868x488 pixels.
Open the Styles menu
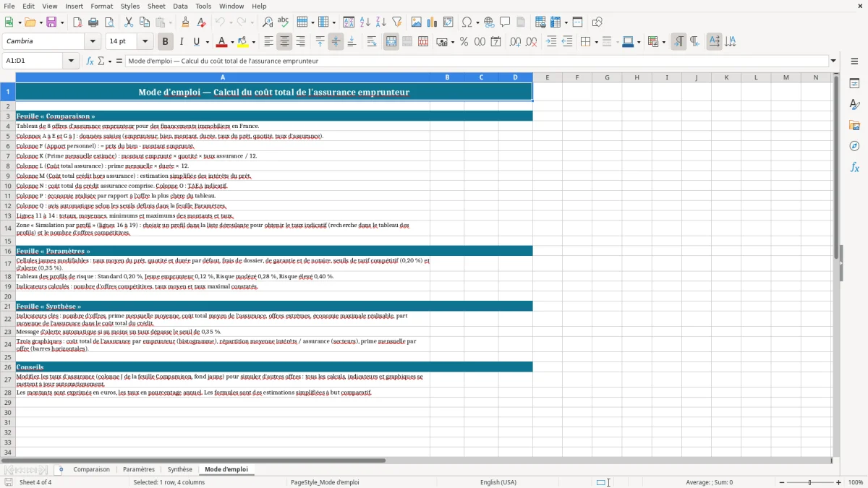pyautogui.click(x=130, y=6)
